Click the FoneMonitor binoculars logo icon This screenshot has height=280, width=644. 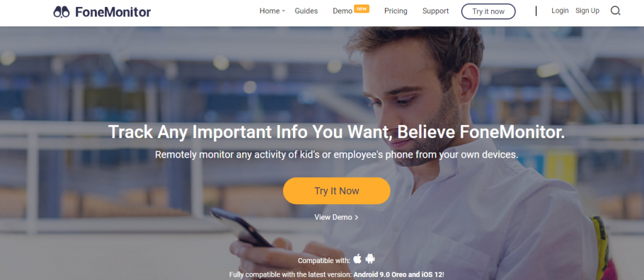62,12
